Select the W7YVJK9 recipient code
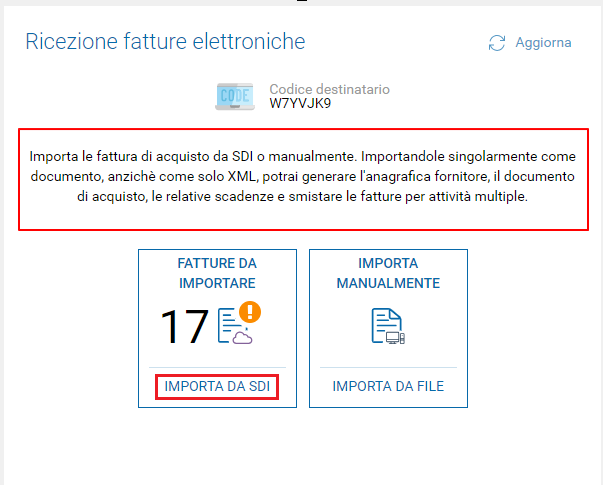 300,103
